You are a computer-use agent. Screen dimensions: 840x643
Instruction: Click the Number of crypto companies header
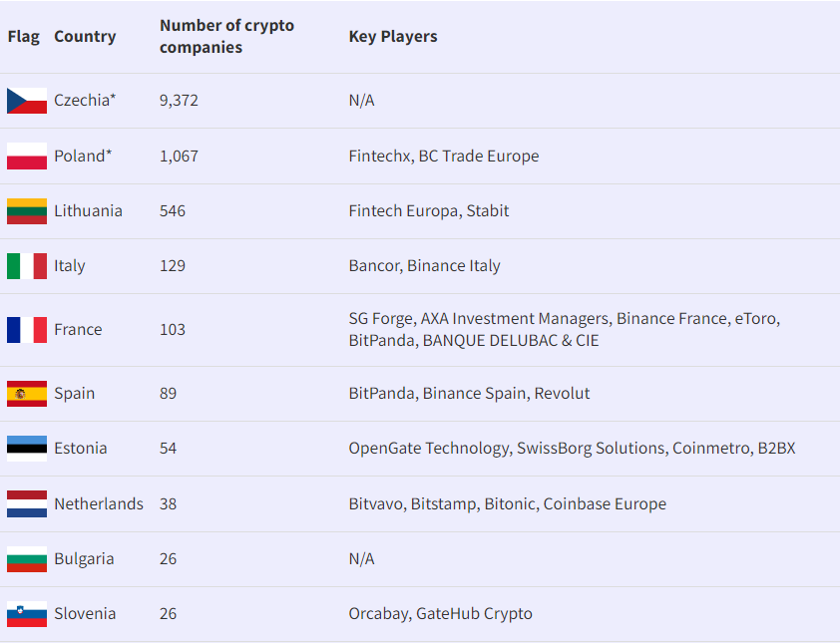pyautogui.click(x=226, y=37)
